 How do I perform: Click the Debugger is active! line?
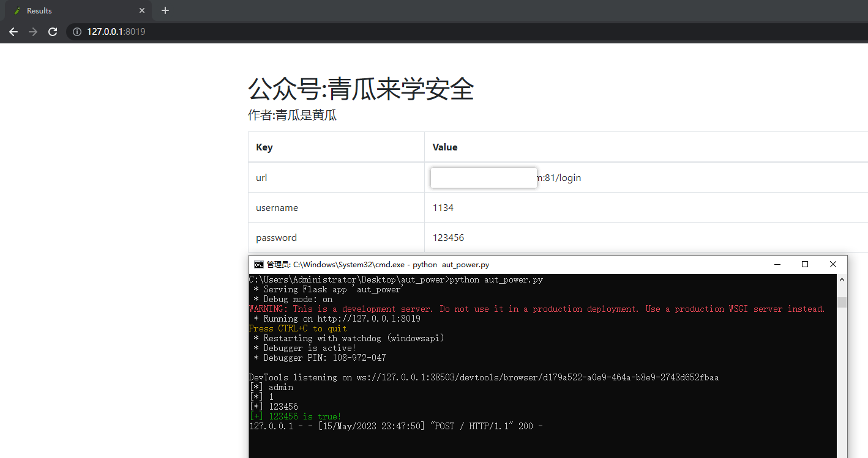(305, 348)
